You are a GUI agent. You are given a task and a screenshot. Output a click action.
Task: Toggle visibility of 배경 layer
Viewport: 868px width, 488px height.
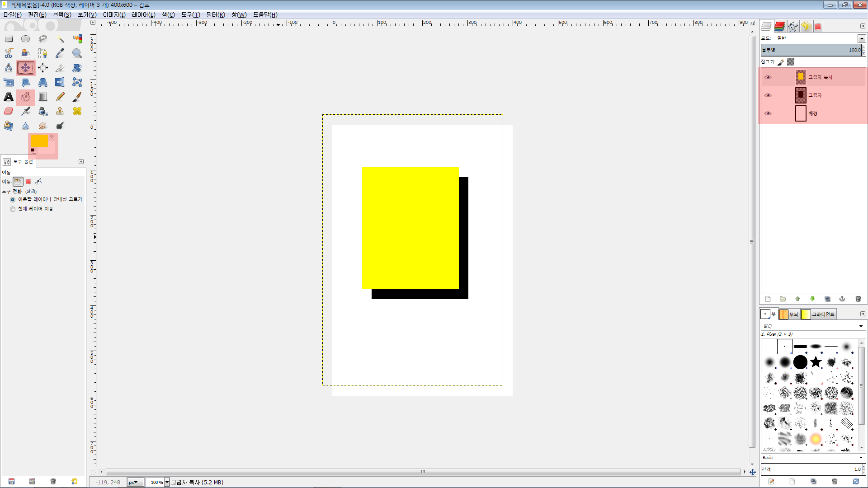(768, 113)
